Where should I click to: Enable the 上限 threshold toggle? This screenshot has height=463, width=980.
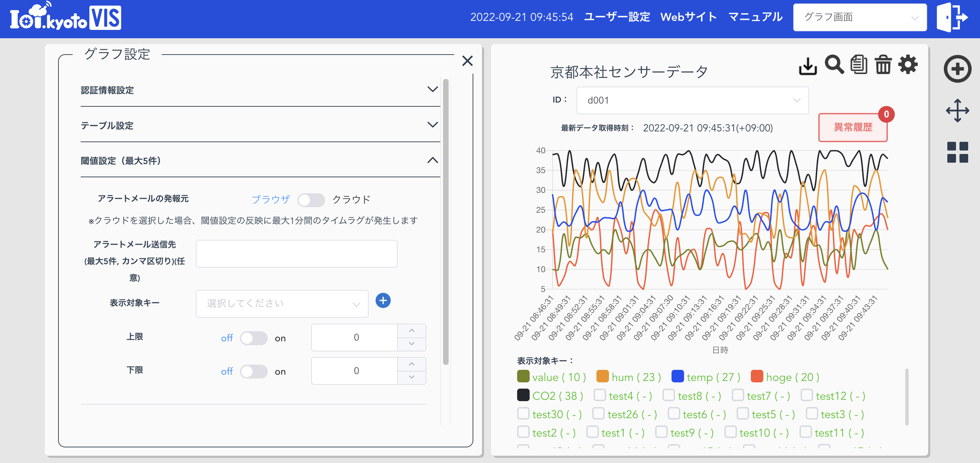click(x=254, y=338)
